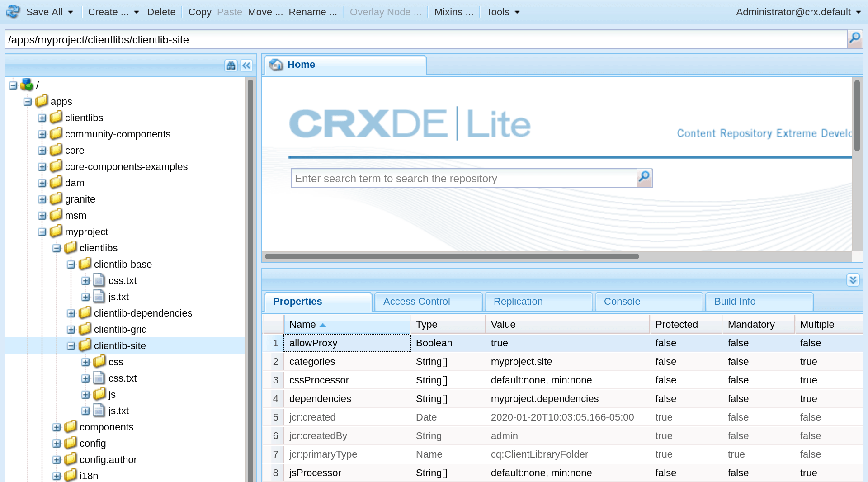The width and height of the screenshot is (868, 482).
Task: Click the path bar search magnifier icon
Action: tap(854, 39)
